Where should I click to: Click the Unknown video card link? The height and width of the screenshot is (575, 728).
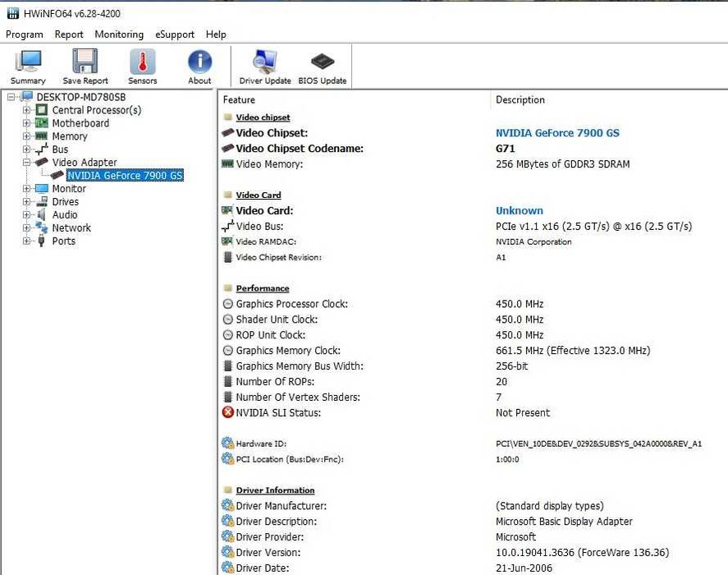click(x=519, y=210)
